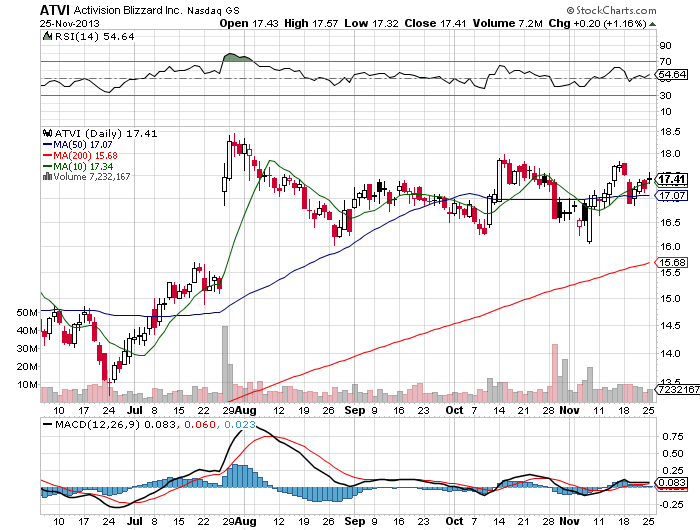Click the MACD(12,26,9) 0.083 legend label
This screenshot has width=700, height=530.
115,424
